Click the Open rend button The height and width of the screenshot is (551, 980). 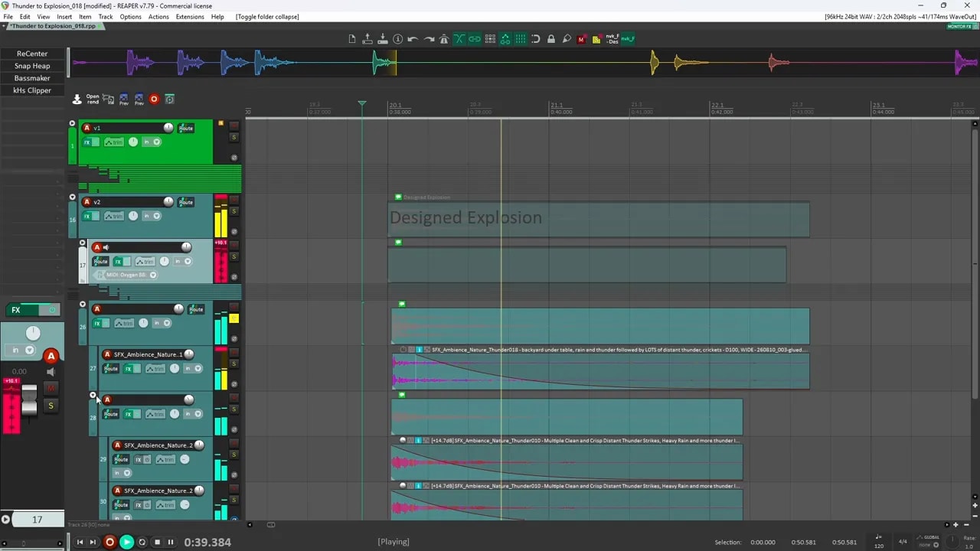coord(93,99)
